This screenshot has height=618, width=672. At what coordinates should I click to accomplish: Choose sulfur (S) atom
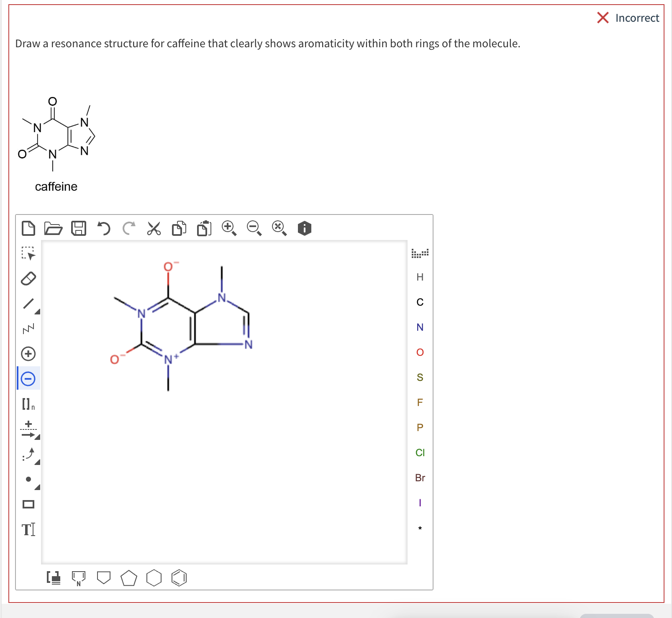[420, 378]
